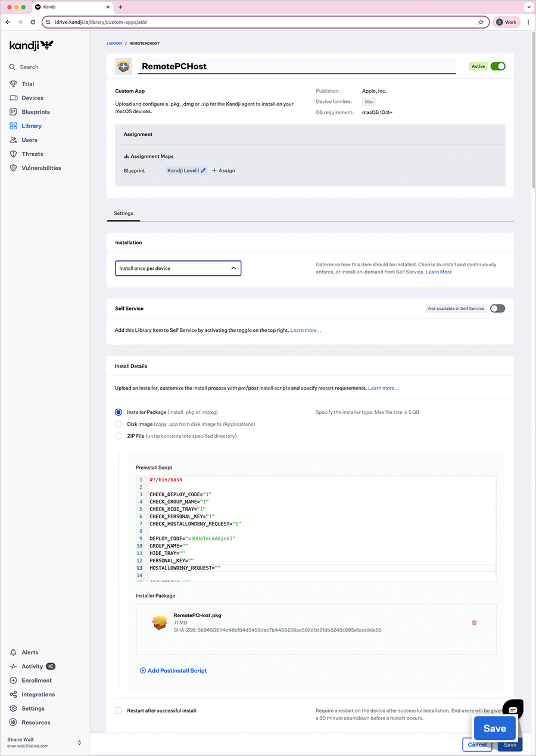The image size is (536, 756).
Task: Open the browser three-dot menu
Action: coord(528,22)
